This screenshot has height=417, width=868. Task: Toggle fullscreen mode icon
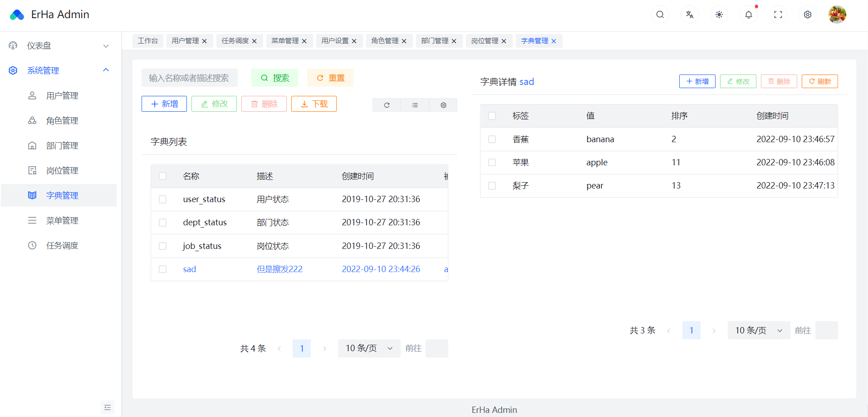point(778,15)
